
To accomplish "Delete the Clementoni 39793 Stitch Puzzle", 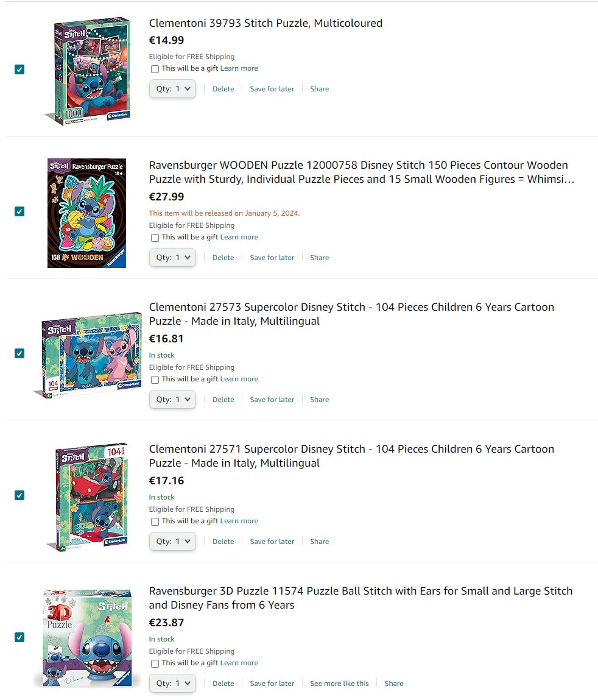I will click(223, 89).
